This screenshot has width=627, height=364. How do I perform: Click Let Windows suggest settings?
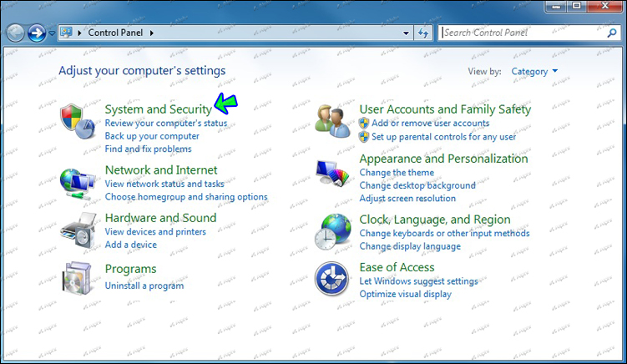418,281
